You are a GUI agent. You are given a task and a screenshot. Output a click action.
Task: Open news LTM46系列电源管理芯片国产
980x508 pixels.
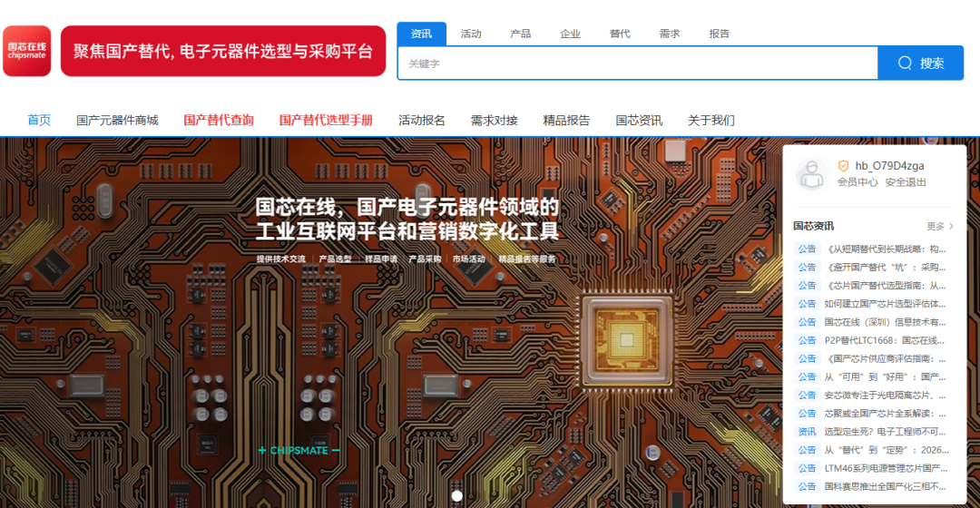pyautogui.click(x=886, y=468)
